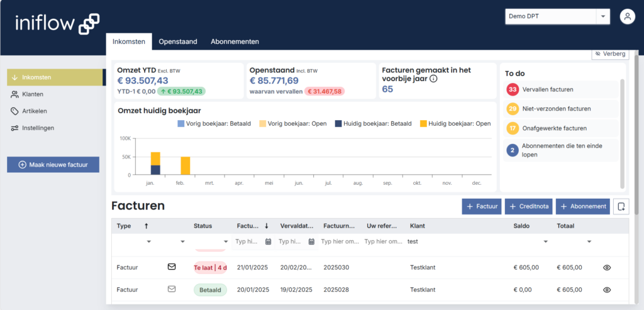Click the '+ Factuur' button

pos(482,206)
